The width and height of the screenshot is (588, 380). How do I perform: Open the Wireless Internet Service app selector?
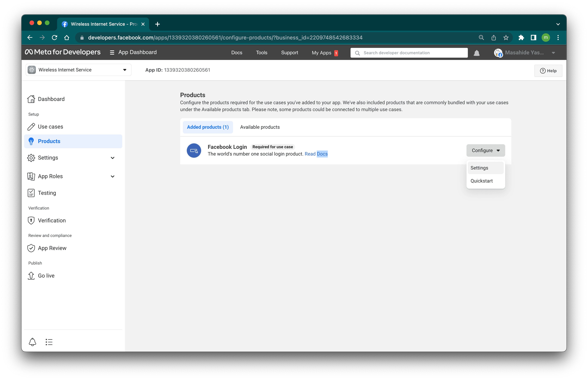79,70
